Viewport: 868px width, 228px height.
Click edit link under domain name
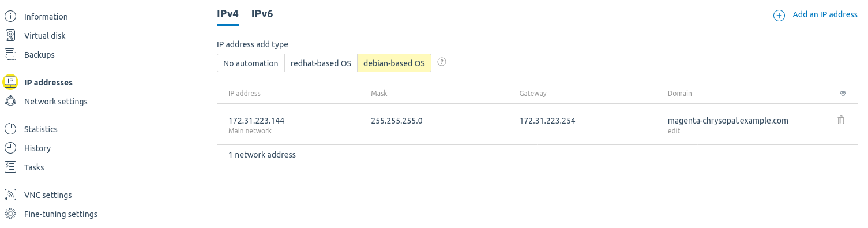pyautogui.click(x=674, y=131)
